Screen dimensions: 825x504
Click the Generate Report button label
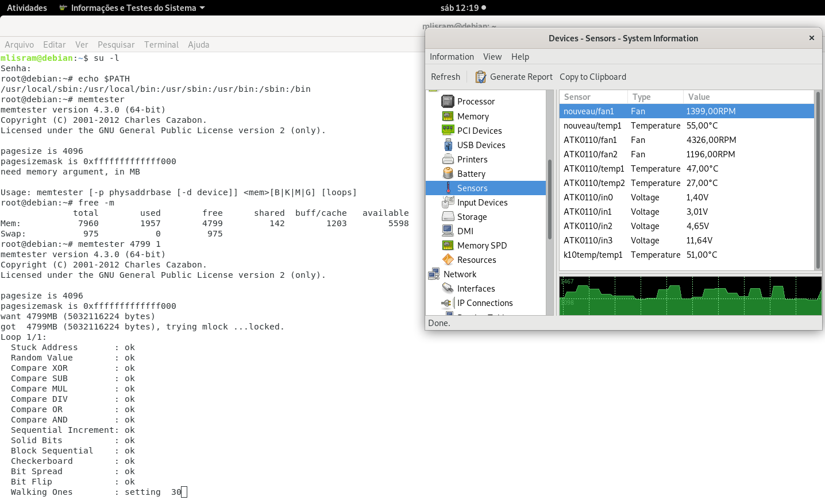click(521, 77)
